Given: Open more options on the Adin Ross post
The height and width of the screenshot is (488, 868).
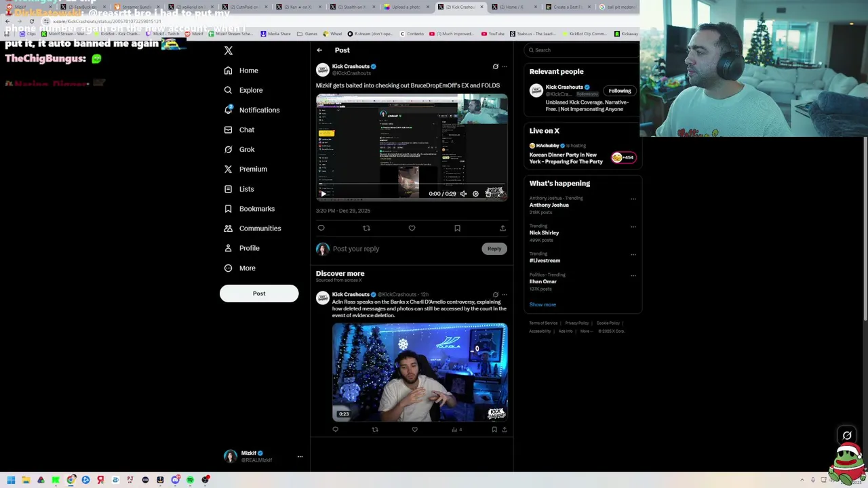Looking at the screenshot, I should pos(505,295).
